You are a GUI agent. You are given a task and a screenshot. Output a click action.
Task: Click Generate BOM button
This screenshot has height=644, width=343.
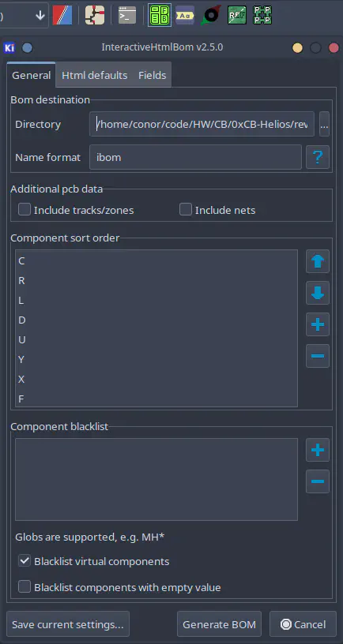pos(219,624)
